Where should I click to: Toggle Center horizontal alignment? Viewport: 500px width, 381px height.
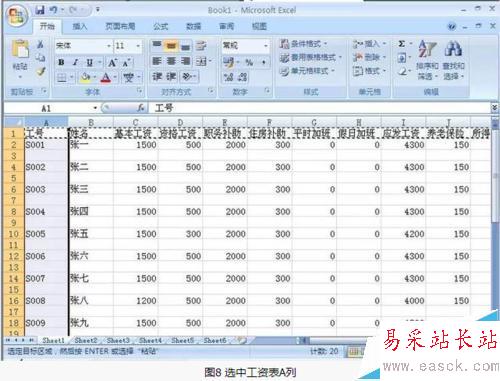pos(171,61)
